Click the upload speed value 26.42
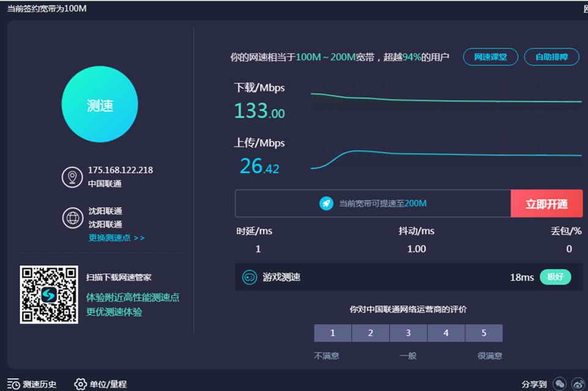 (x=260, y=166)
